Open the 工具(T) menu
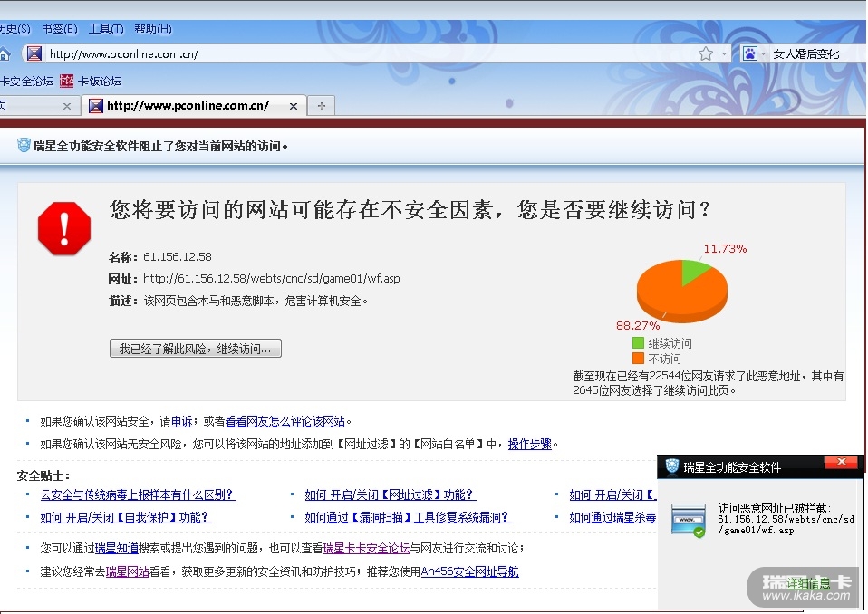 [106, 29]
